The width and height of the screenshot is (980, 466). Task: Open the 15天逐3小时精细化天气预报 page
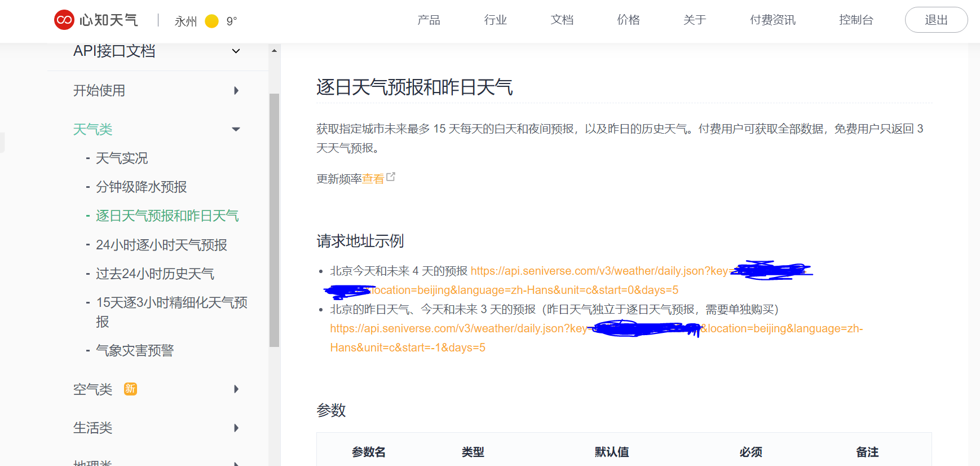tap(171, 312)
